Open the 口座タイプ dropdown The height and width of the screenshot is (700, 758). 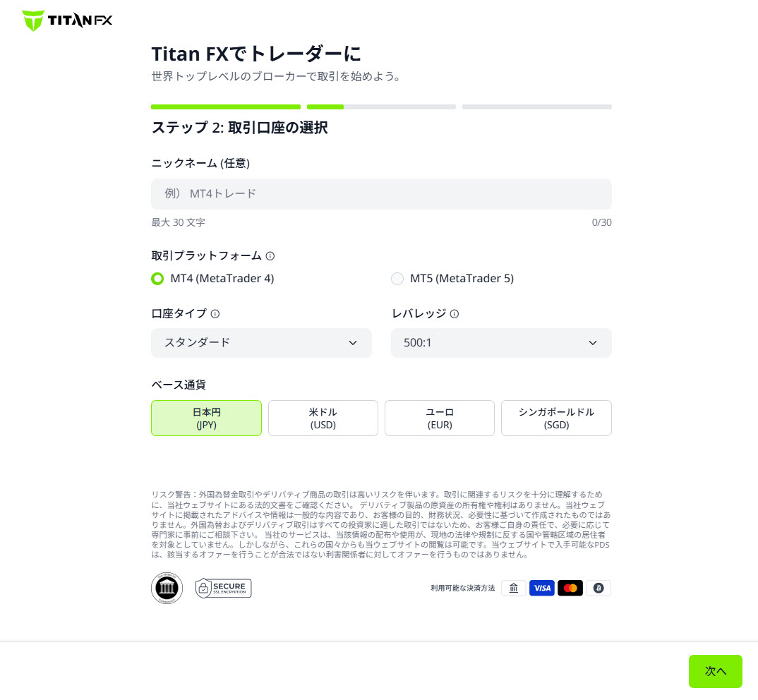coord(261,343)
